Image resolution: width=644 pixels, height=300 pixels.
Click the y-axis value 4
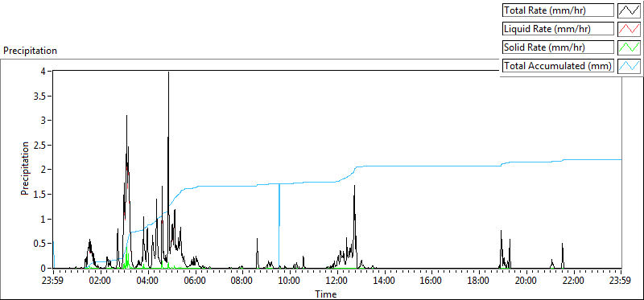[44, 72]
